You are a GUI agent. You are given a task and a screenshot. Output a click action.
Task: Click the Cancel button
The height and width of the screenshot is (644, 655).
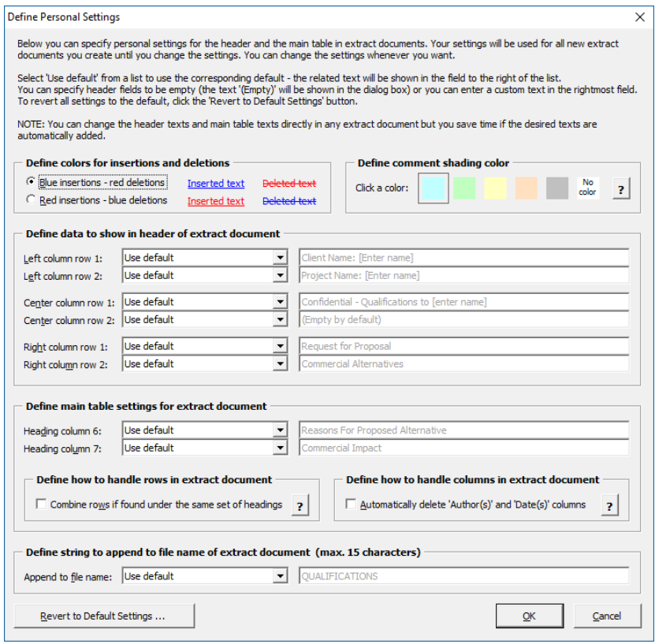[x=607, y=616]
